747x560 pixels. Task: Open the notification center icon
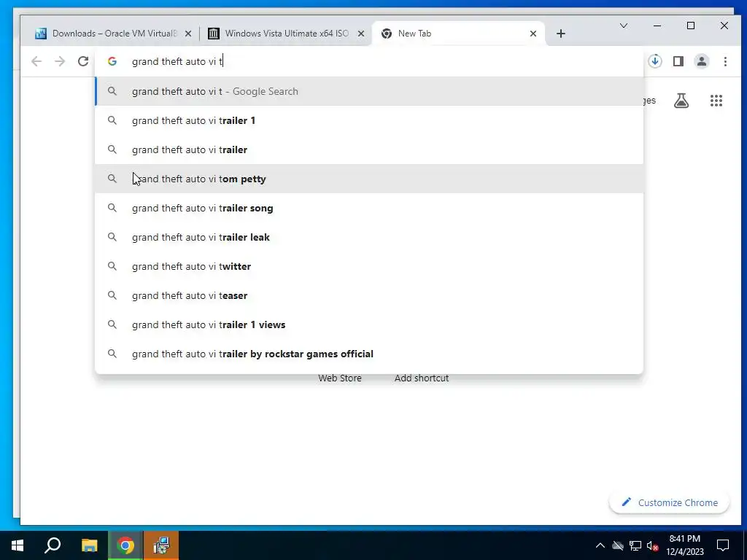pyautogui.click(x=723, y=545)
